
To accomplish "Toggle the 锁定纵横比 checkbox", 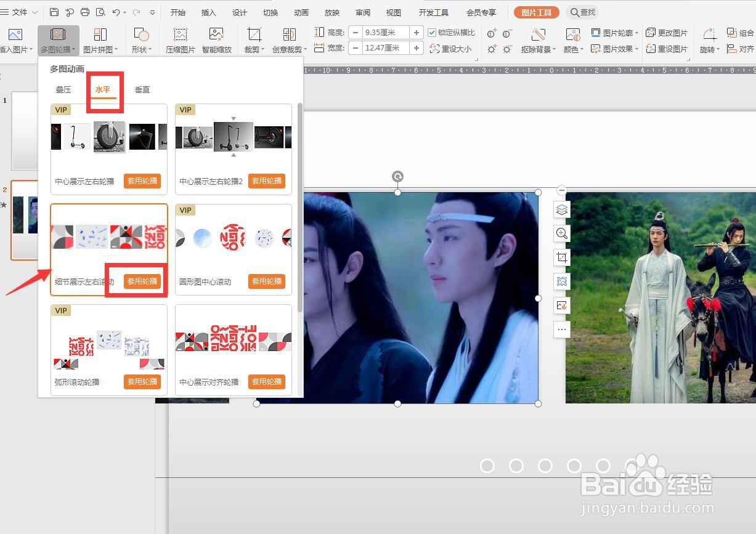I will point(432,33).
